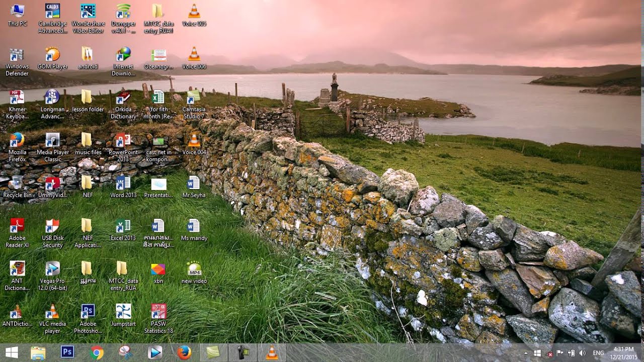644x362 pixels.
Task: Open Windows Defender shortcut
Action: pos(17,62)
